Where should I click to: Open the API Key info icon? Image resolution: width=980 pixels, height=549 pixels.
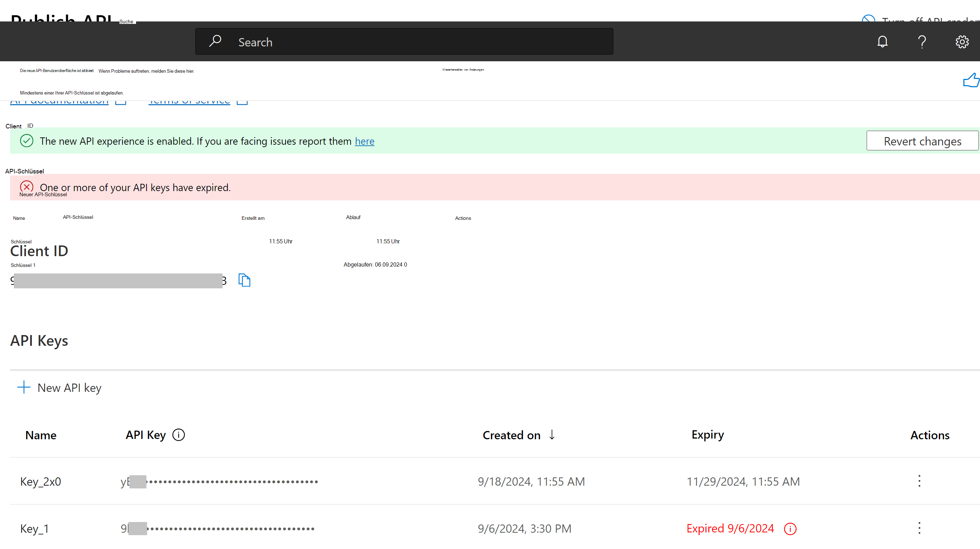point(178,435)
